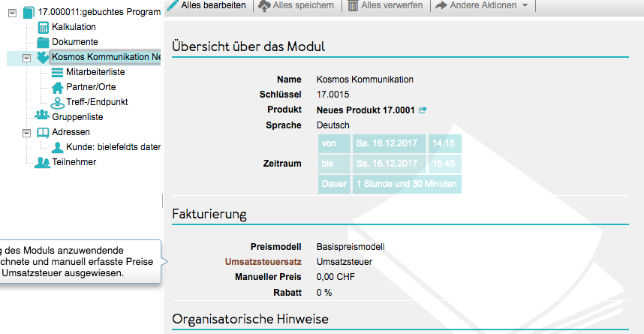Click the sidebar splitter handle
The height and width of the screenshot is (334, 644).
pos(163,200)
